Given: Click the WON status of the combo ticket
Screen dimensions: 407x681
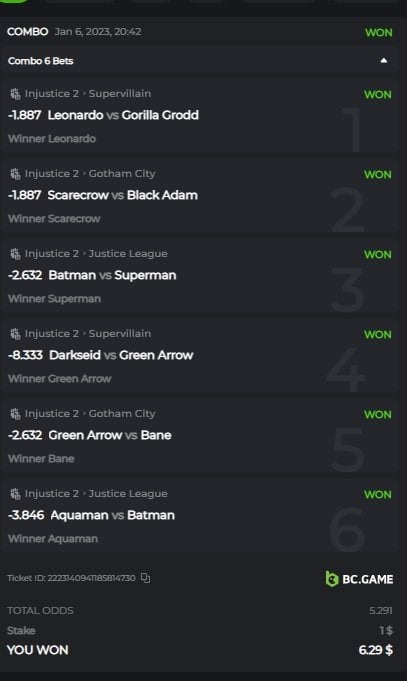Looking at the screenshot, I should click(378, 33).
